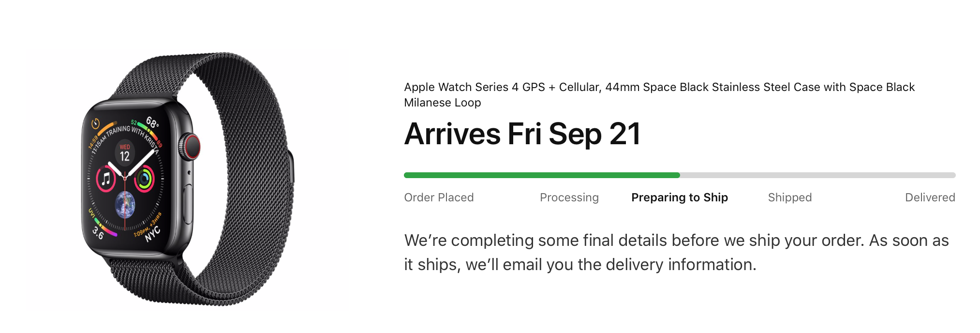The height and width of the screenshot is (333, 980).
Task: Click the green portion of progress bar
Action: (542, 175)
